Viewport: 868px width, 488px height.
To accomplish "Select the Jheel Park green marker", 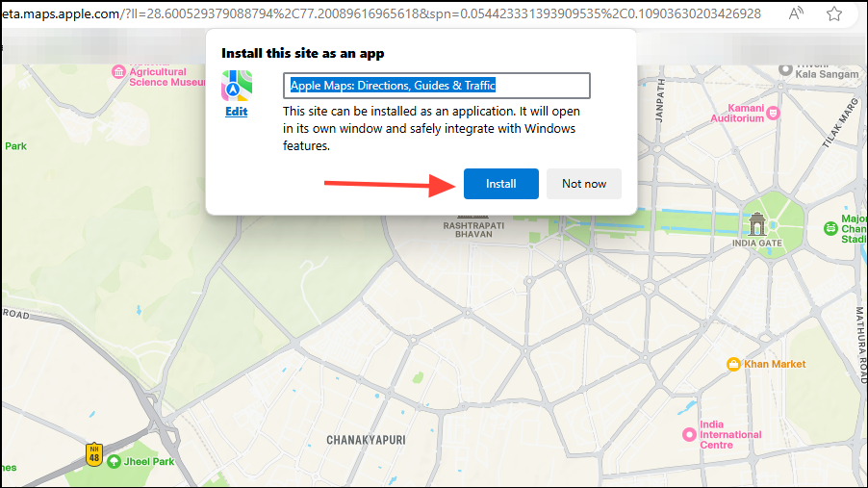I will point(115,461).
